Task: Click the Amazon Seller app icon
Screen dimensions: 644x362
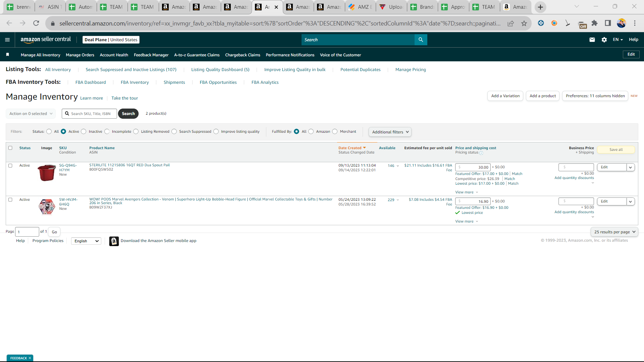Action: pyautogui.click(x=114, y=241)
